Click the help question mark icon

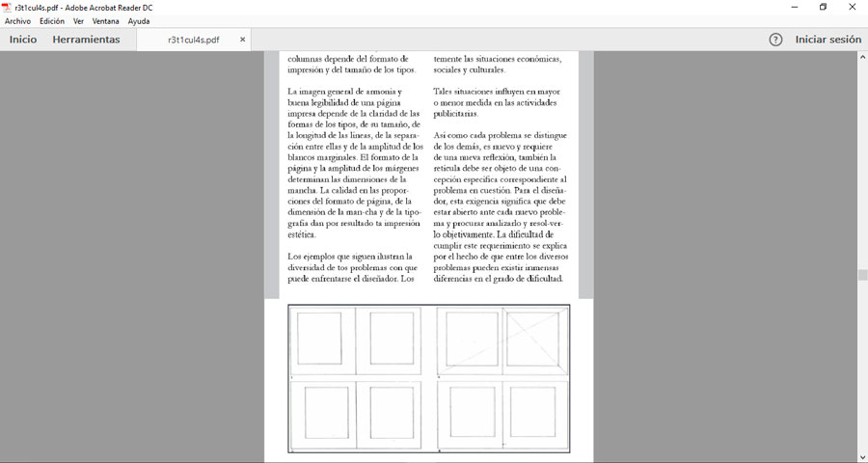pyautogui.click(x=775, y=40)
